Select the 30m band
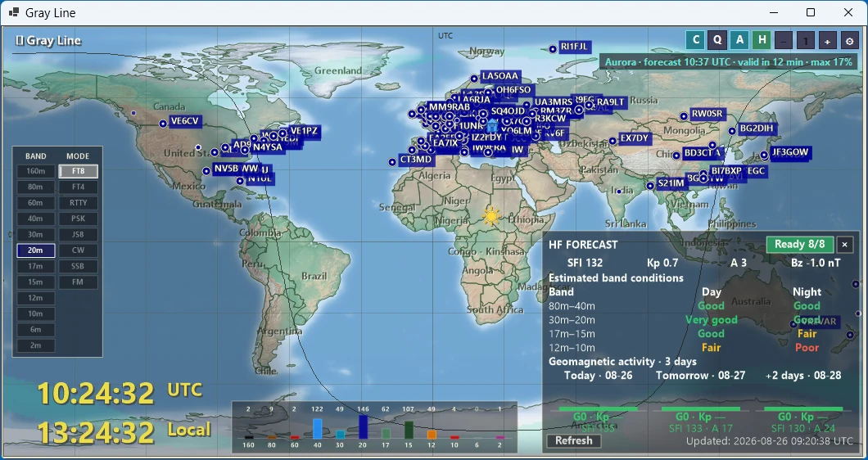Image resolution: width=868 pixels, height=460 pixels. tap(35, 235)
